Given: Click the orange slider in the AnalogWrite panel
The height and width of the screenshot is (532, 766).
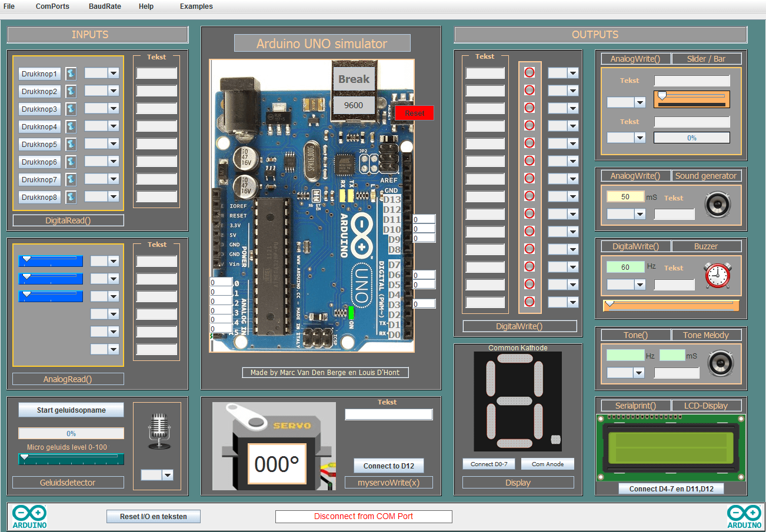Looking at the screenshot, I should tap(691, 99).
